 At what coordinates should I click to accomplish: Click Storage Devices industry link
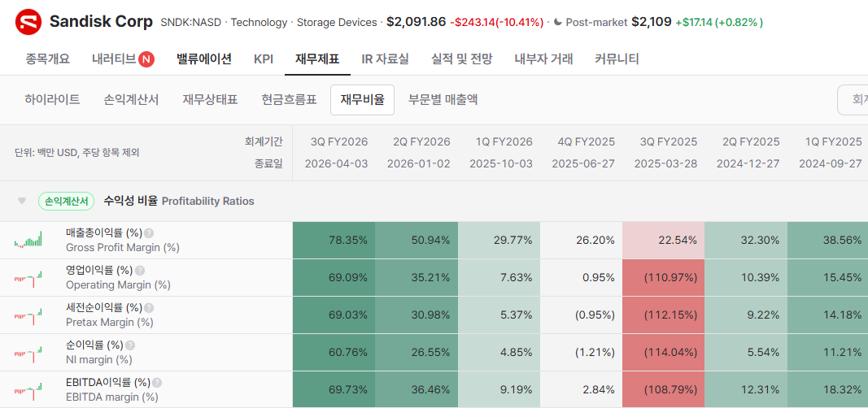point(337,23)
